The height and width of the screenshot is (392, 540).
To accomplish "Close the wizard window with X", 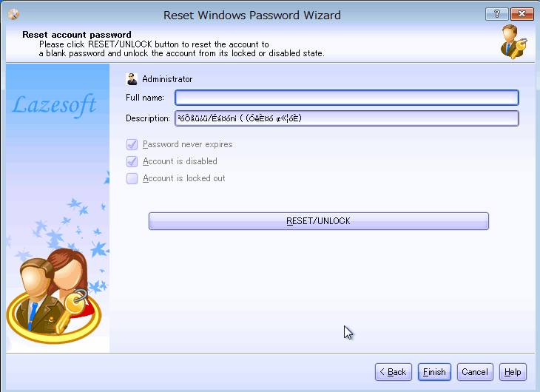I will pyautogui.click(x=522, y=14).
